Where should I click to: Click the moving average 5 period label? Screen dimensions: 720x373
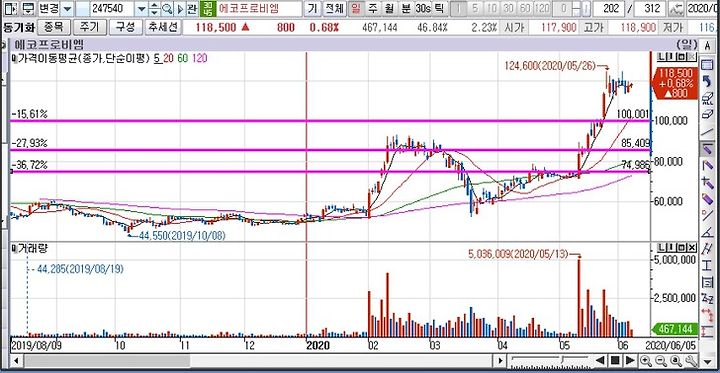pos(158,58)
